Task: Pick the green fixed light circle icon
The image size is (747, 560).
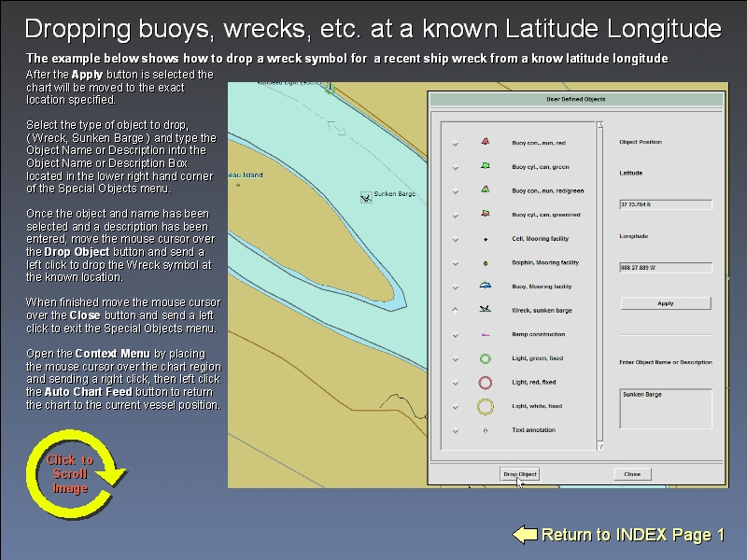Action: (486, 357)
